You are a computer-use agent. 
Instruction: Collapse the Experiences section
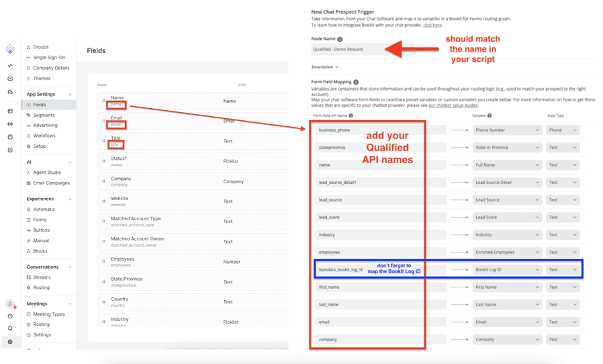pos(70,199)
